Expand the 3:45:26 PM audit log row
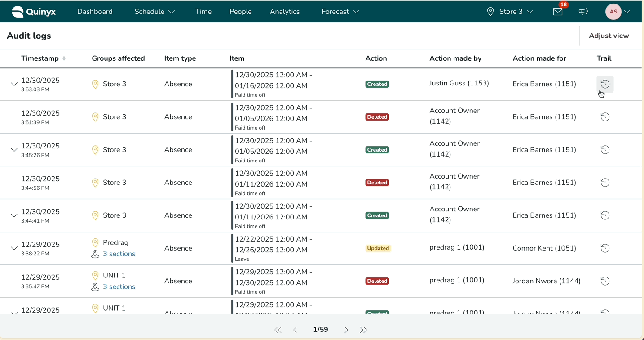Viewport: 644px width, 340px height. pos(14,150)
